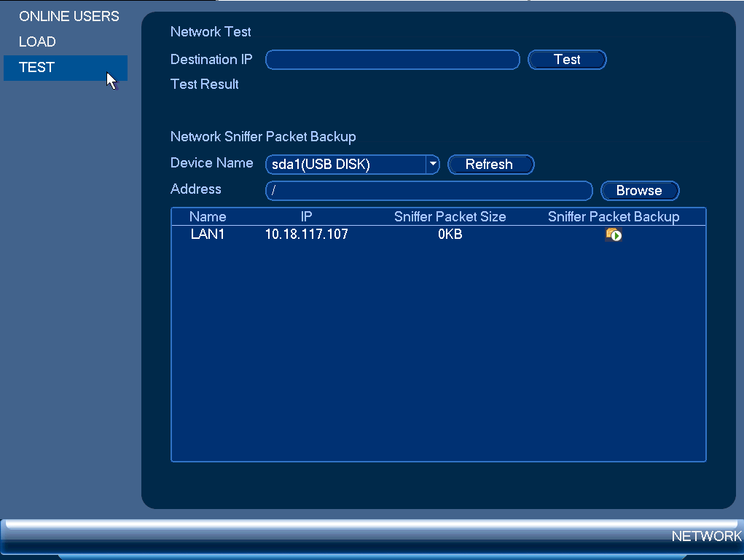Click the Sniffer Packet Backup column header
The width and height of the screenshot is (744, 560).
pos(614,217)
